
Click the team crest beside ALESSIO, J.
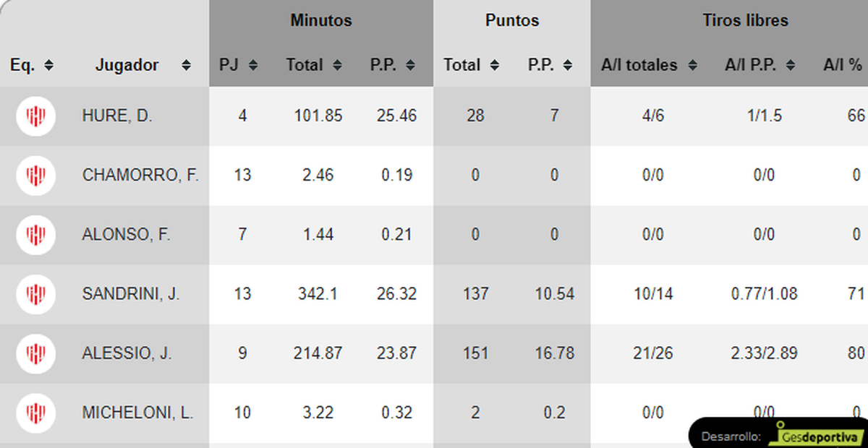[36, 353]
